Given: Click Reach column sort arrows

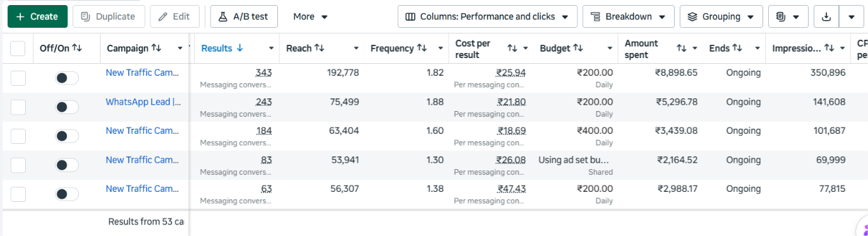Looking at the screenshot, I should [x=319, y=48].
